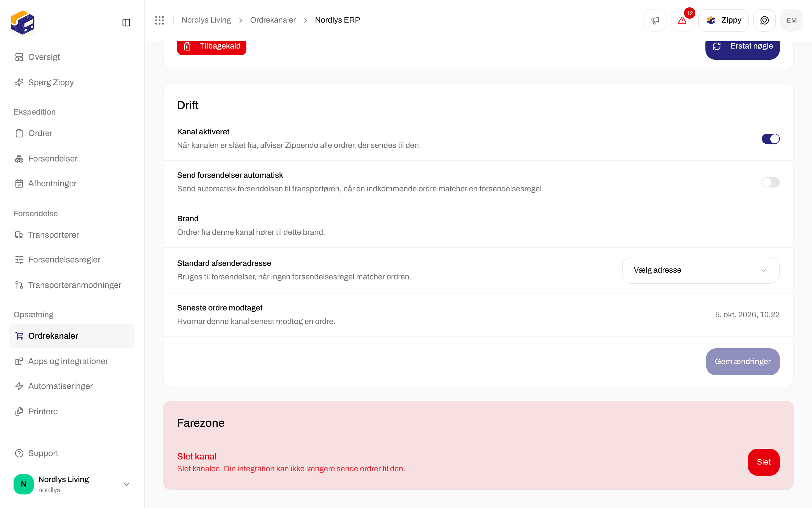
Task: Toggle the Kanal aktiveret switch
Action: click(770, 139)
